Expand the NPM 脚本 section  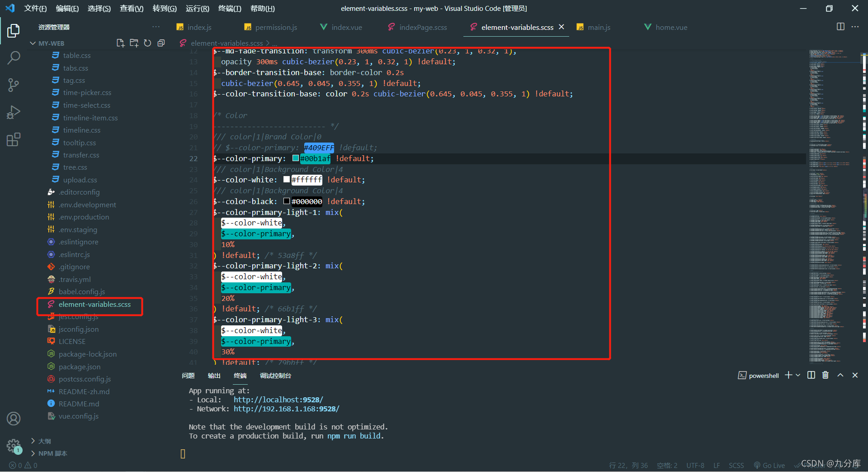(x=49, y=453)
